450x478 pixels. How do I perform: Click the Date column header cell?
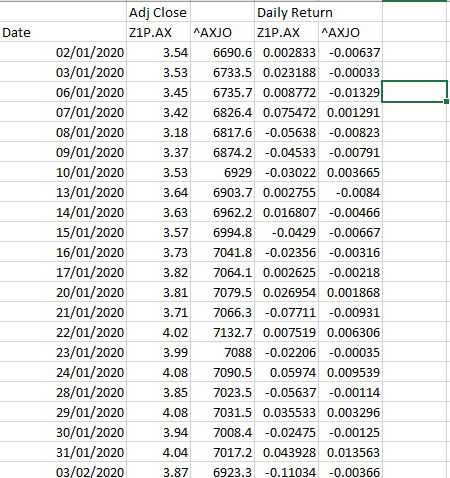pyautogui.click(x=63, y=32)
